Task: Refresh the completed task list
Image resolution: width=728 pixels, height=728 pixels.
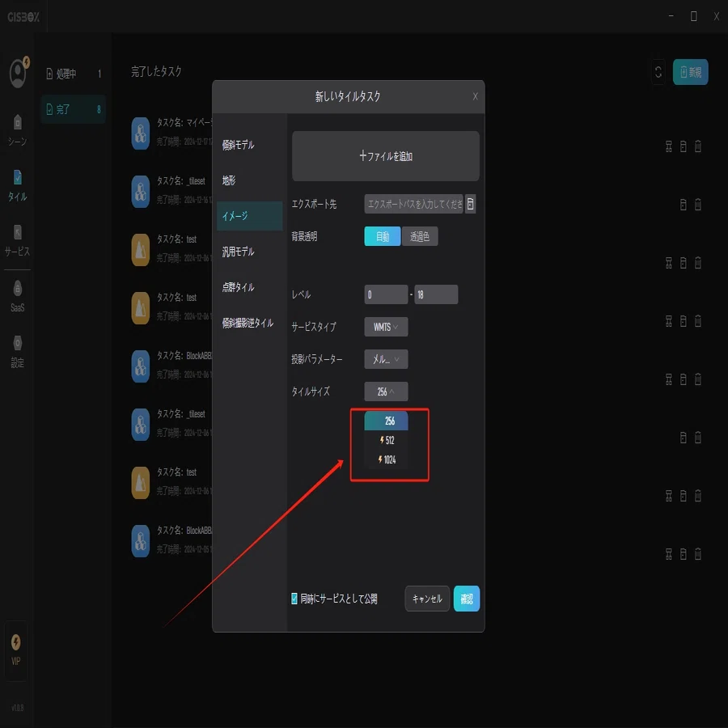Action: (x=658, y=72)
